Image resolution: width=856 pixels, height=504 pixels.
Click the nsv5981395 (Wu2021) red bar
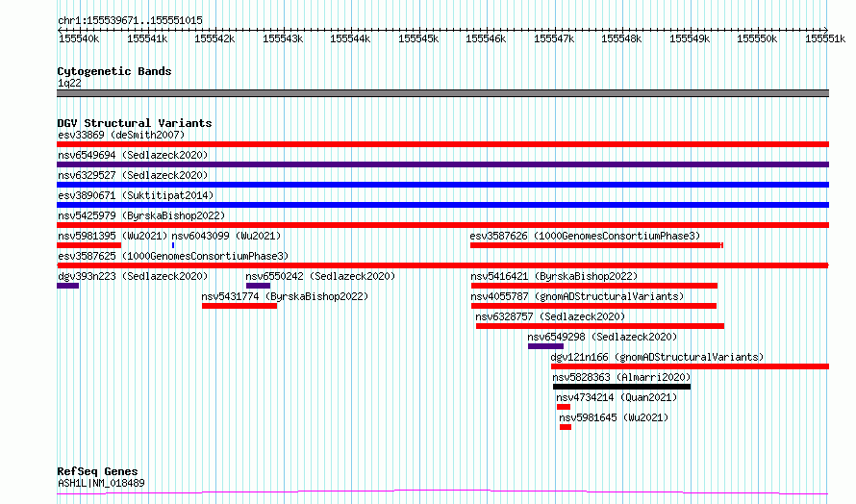pyautogui.click(x=89, y=245)
